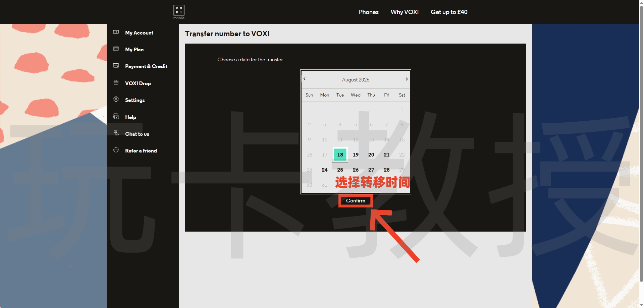The image size is (644, 308).
Task: Click the 'Transfer number to VOXI' heading
Action: [227, 34]
